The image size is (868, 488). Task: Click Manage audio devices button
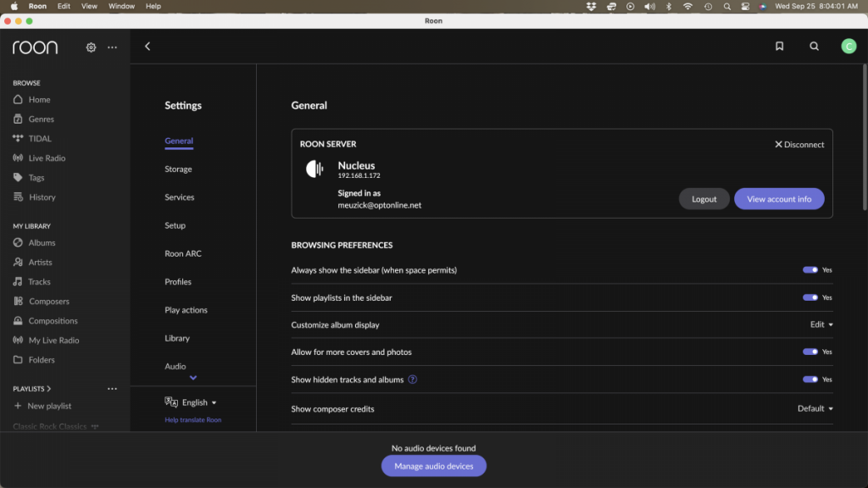point(433,466)
